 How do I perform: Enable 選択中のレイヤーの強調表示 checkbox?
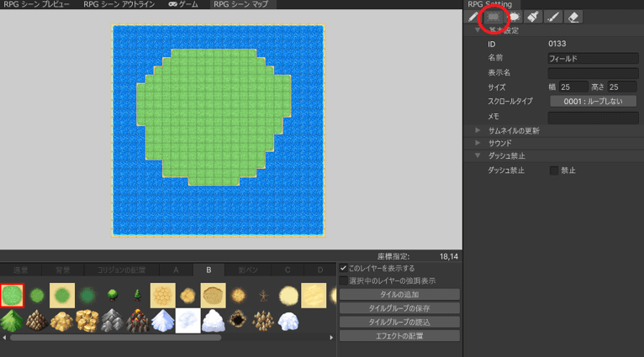[344, 281]
